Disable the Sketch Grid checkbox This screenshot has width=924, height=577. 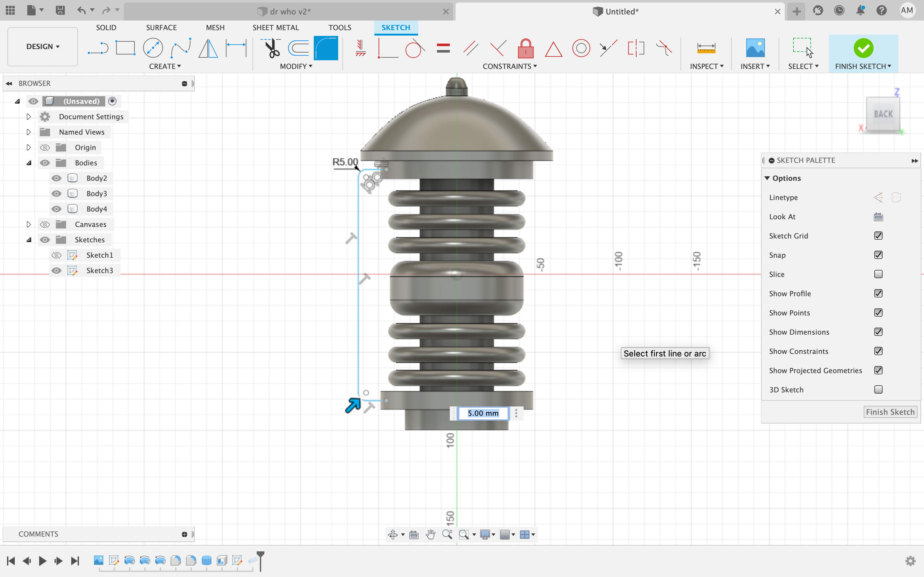(878, 236)
